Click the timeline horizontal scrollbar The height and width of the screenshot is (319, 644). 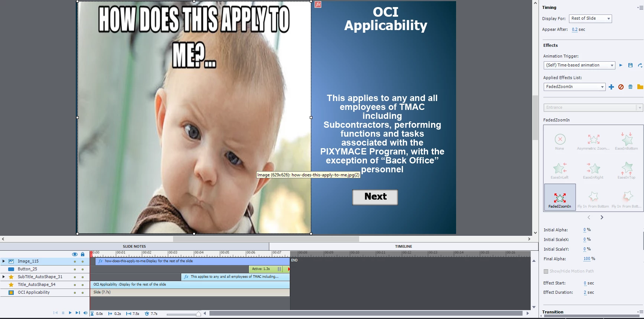pos(366,313)
